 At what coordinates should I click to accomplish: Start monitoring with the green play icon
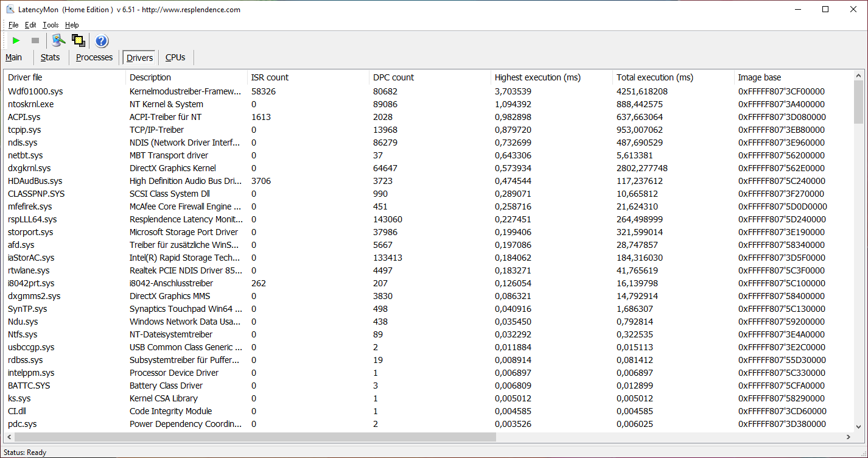pyautogui.click(x=16, y=41)
